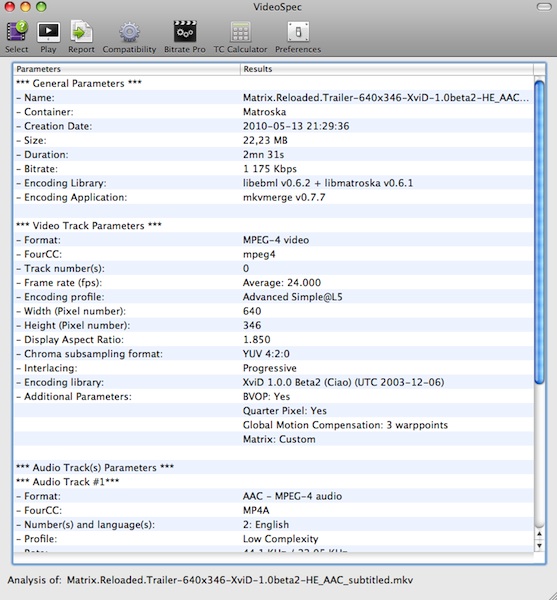Select chroma subsampling value YUV 4:2:0
The height and width of the screenshot is (600, 557).
(266, 354)
